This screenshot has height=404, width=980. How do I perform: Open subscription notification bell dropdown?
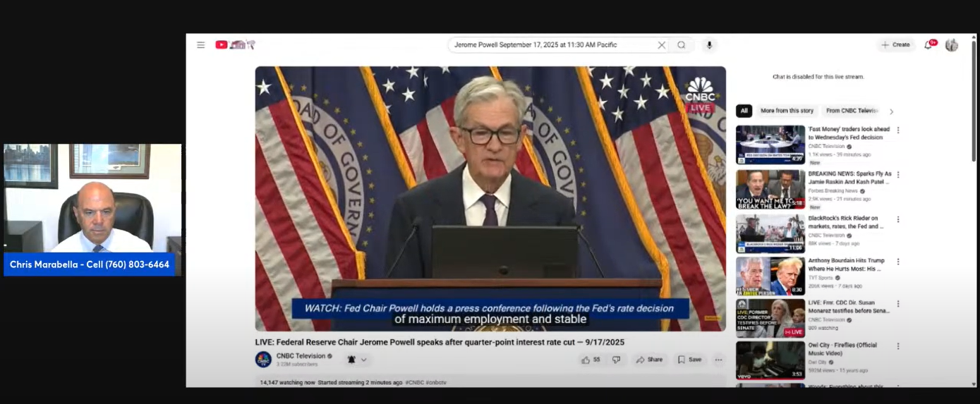[x=357, y=360]
